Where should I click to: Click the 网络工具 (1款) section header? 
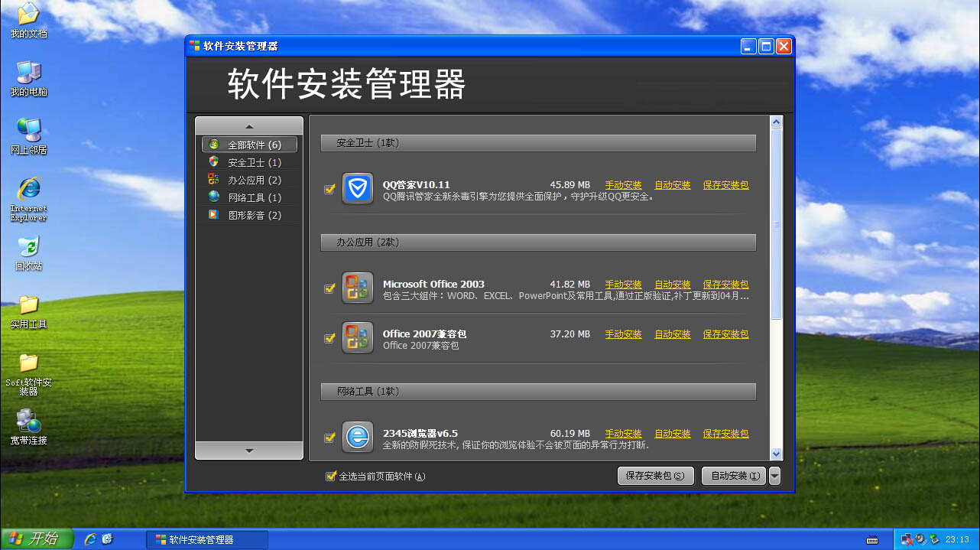click(x=538, y=392)
